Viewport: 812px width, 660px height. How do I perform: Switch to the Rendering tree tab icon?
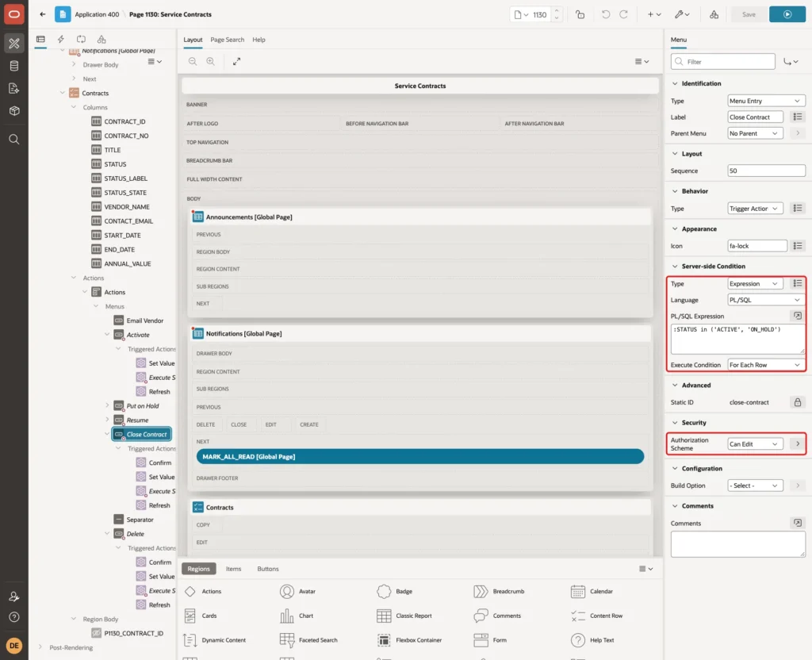(x=40, y=40)
